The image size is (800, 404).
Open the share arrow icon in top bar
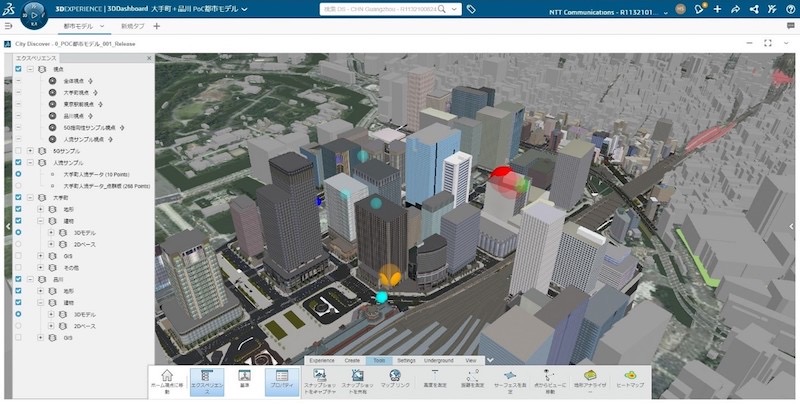(735, 9)
